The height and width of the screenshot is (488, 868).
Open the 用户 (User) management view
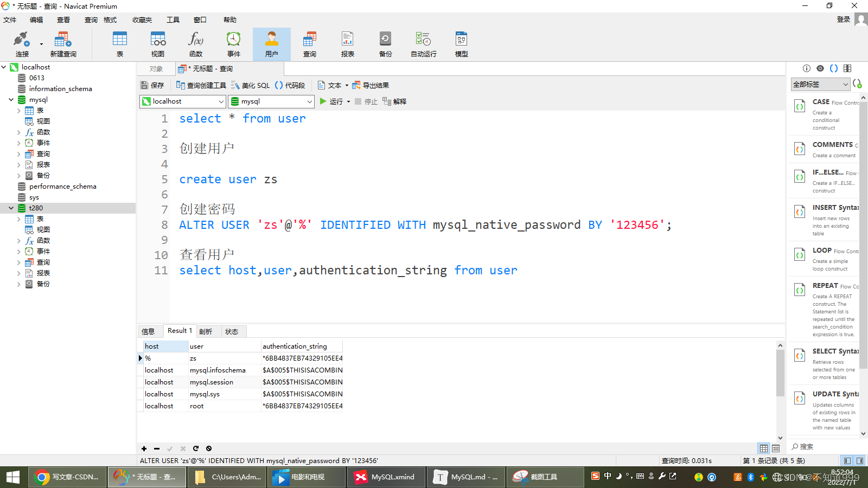pyautogui.click(x=271, y=43)
